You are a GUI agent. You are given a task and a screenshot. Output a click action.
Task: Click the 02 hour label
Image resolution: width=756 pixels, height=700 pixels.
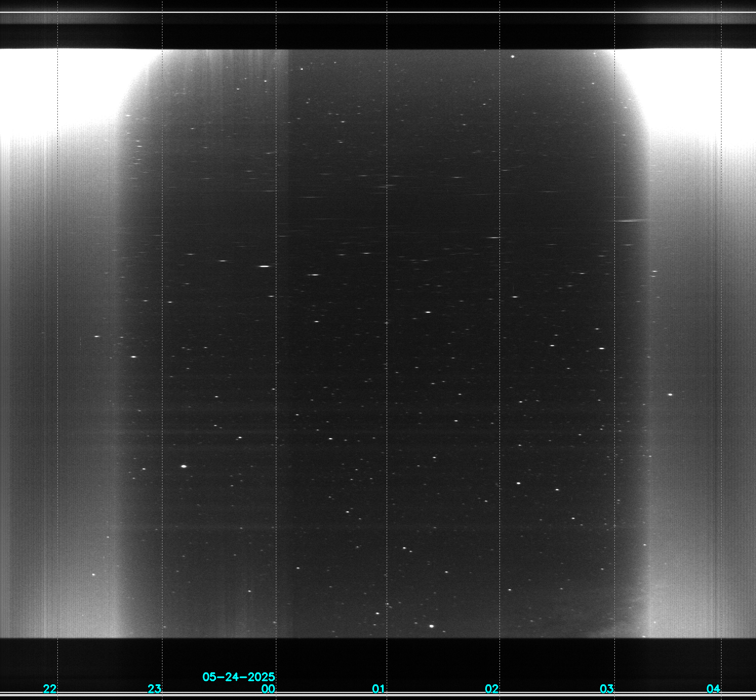tap(492, 689)
